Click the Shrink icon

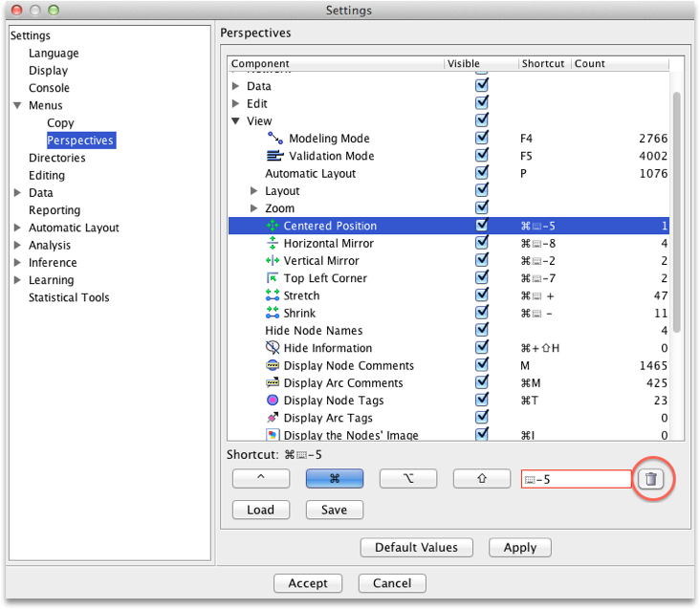273,313
